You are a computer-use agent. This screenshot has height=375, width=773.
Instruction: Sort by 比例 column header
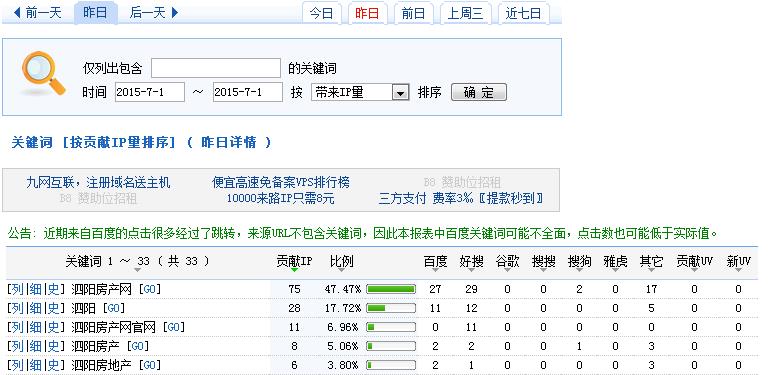click(342, 262)
